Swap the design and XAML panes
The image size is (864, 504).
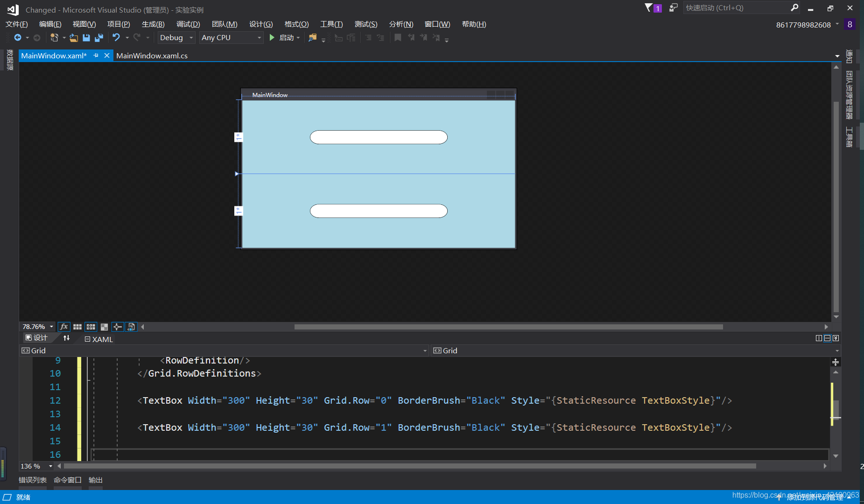(x=66, y=338)
